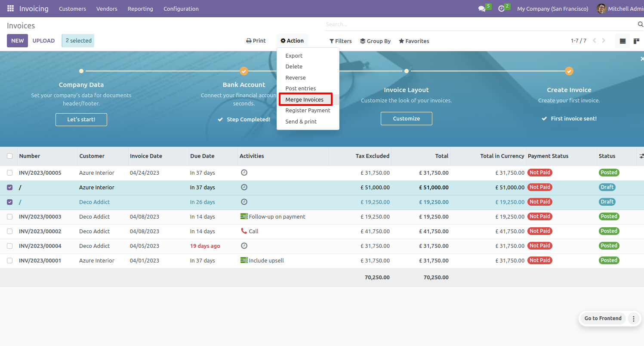Click the Create Invoice step checkmark circle
The image size is (644, 346).
[x=569, y=71]
